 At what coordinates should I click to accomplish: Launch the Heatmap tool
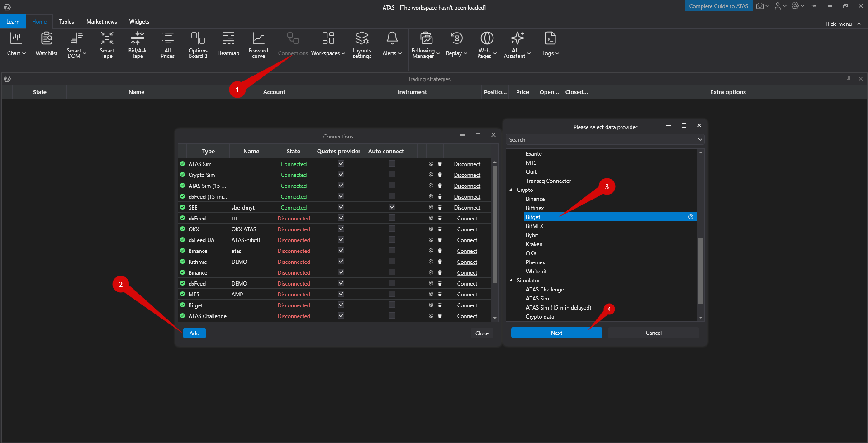pyautogui.click(x=228, y=44)
